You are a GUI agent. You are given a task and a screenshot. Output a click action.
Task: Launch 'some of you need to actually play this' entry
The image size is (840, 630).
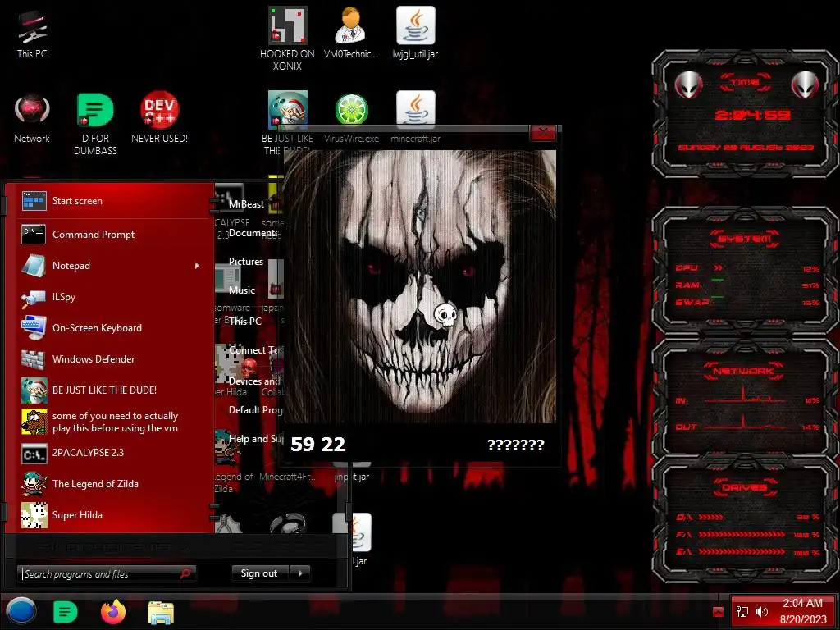[113, 422]
